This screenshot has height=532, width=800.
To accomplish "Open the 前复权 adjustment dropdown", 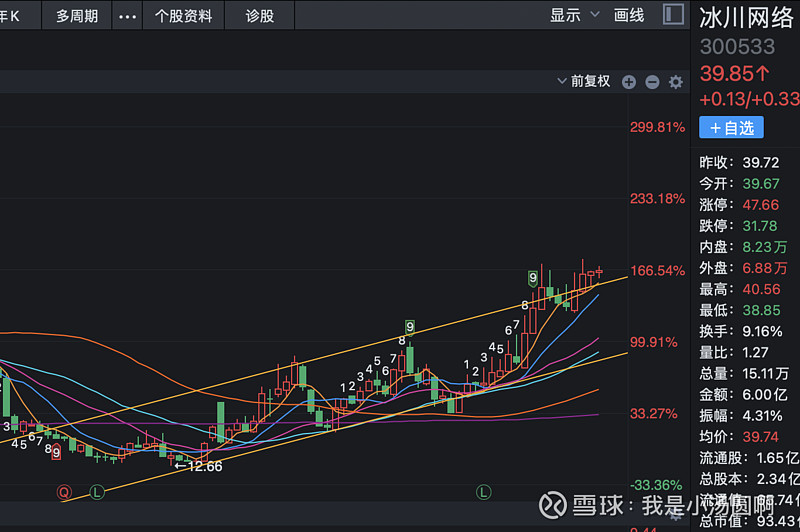I will [584, 81].
